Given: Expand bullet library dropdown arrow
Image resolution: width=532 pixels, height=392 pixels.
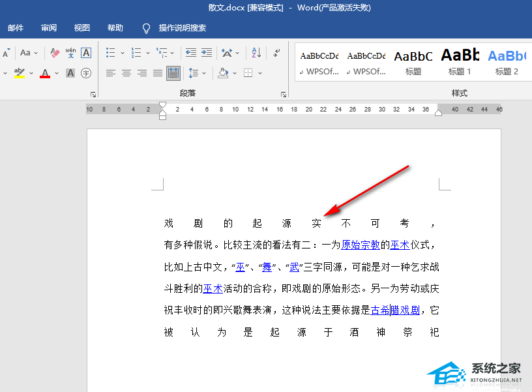Looking at the screenshot, I should [x=123, y=53].
